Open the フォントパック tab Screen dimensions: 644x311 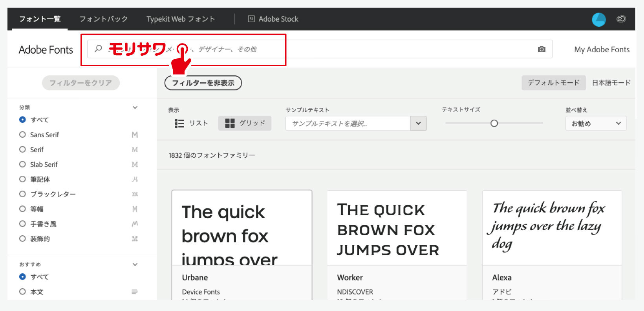coord(104,19)
